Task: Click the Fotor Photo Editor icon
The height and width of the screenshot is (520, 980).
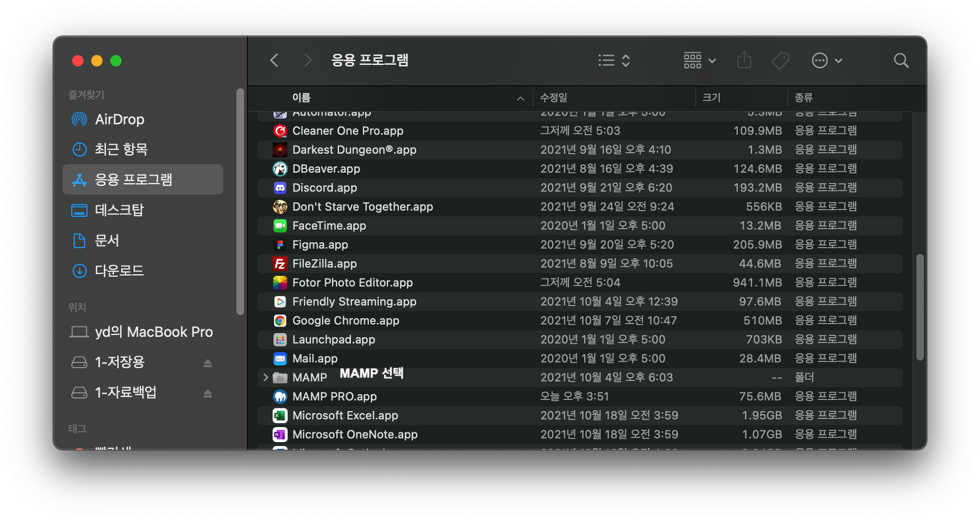Action: pos(280,283)
